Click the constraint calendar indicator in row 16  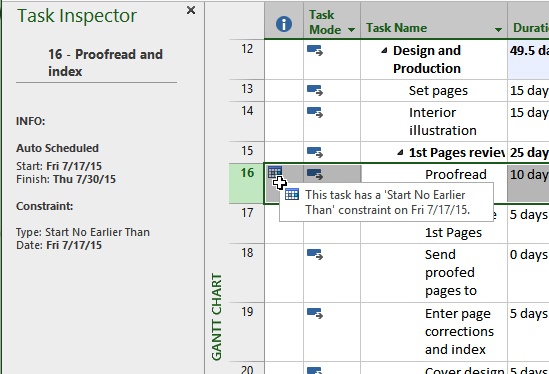pos(275,172)
